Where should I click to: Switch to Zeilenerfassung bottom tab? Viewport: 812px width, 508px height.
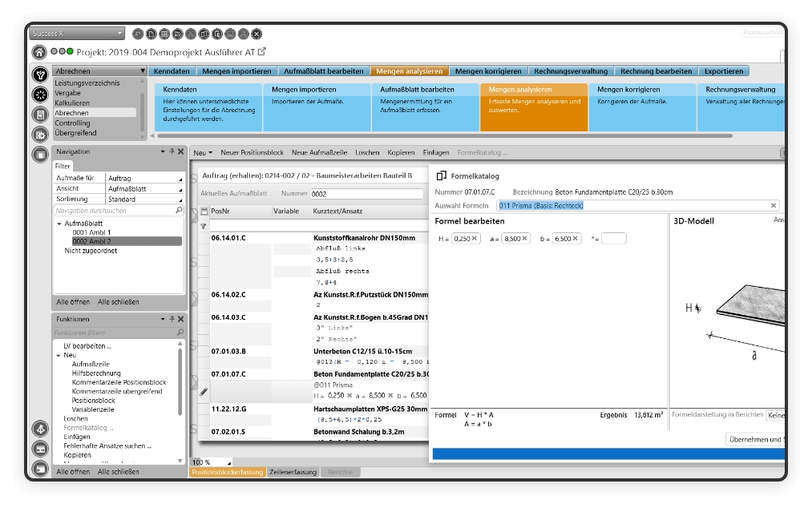pos(293,472)
